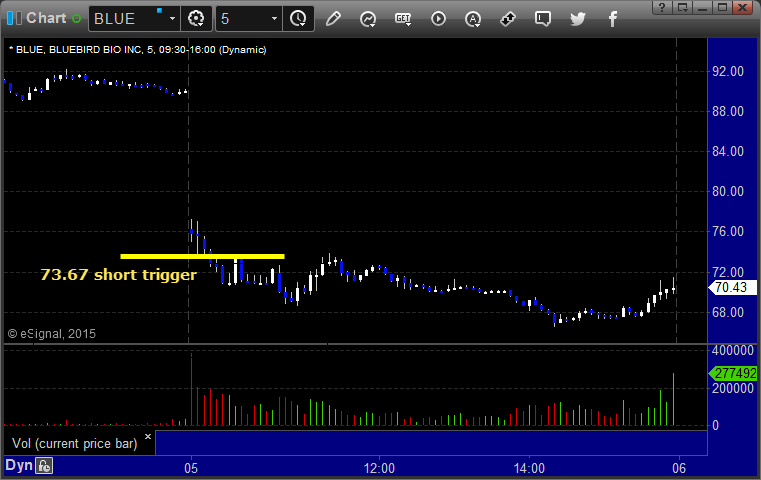The height and width of the screenshot is (480, 761).
Task: Click the 76.00 price axis label
Action: [x=728, y=232]
